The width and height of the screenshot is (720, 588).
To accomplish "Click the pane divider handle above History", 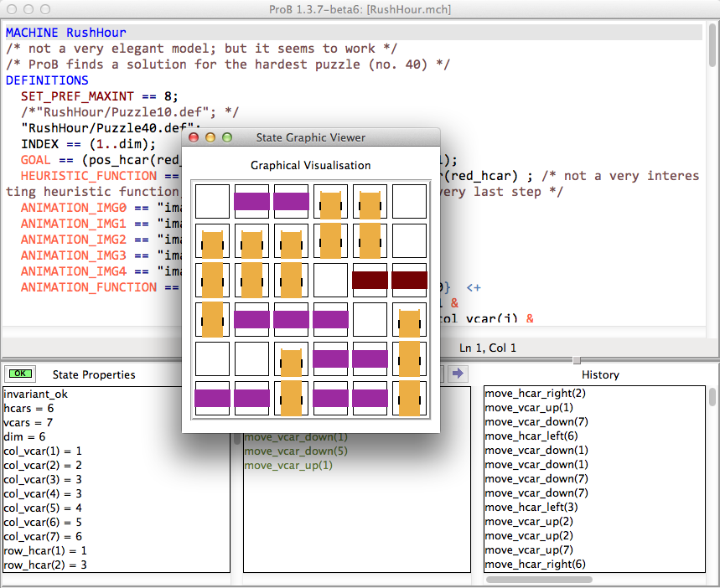I will point(575,360).
